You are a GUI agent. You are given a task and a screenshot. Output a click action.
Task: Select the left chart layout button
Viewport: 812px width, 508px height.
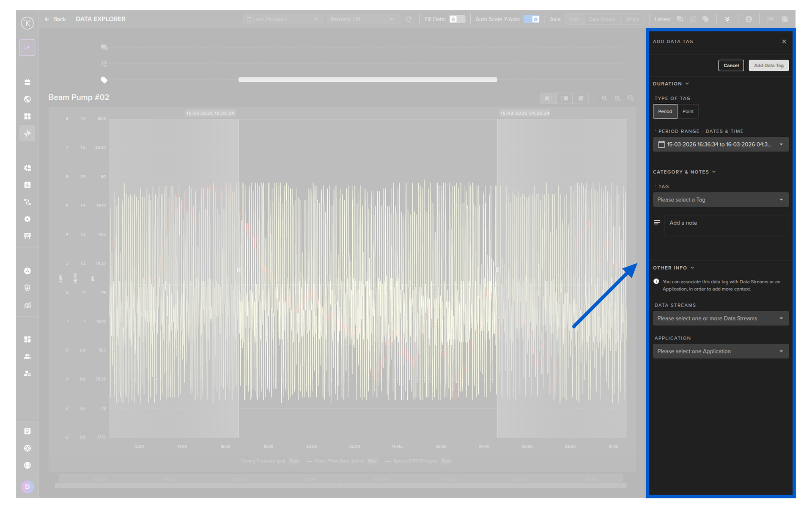click(x=548, y=98)
